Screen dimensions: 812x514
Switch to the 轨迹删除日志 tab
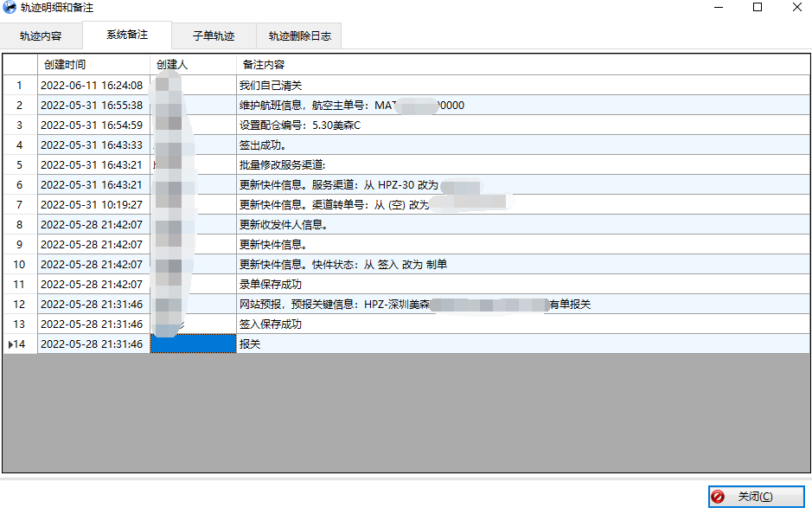297,36
